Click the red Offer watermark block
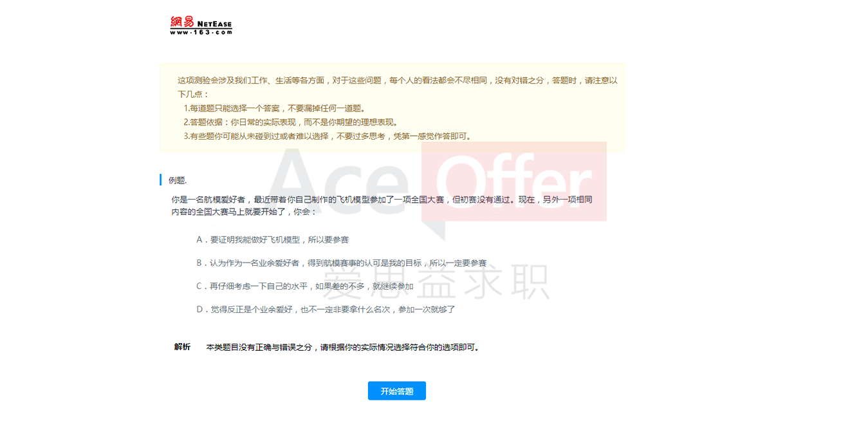This screenshot has height=439, width=868. pyautogui.click(x=515, y=182)
